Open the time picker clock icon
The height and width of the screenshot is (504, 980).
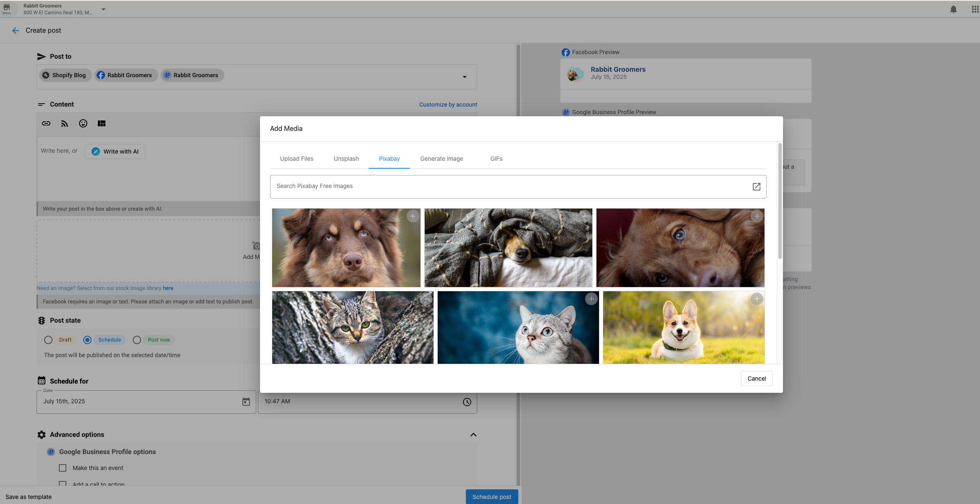pyautogui.click(x=467, y=402)
